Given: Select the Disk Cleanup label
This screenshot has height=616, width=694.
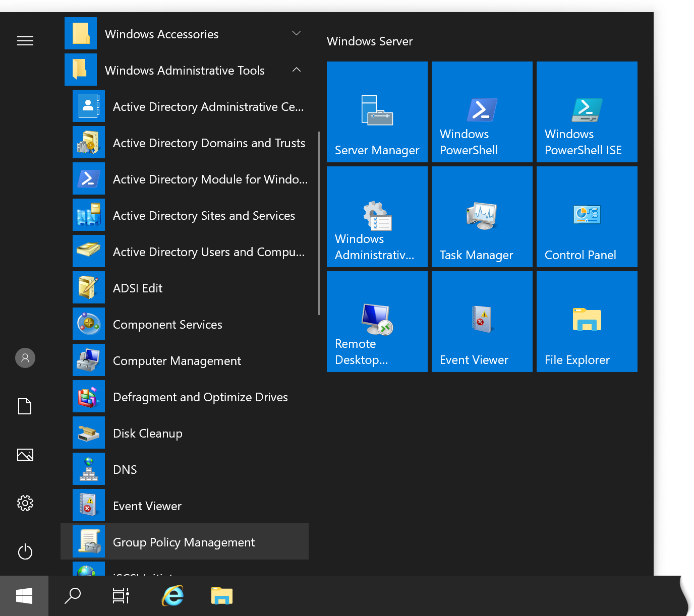Looking at the screenshot, I should (x=148, y=433).
